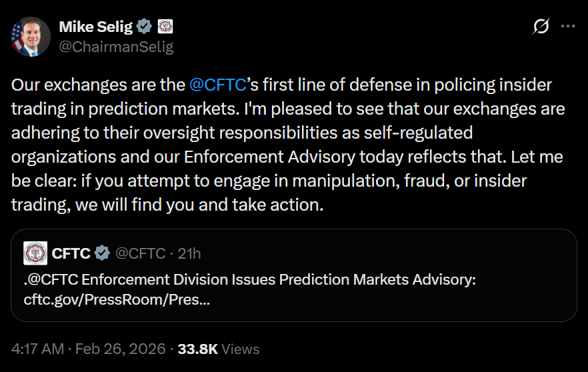Open the Mike Selig display name

point(96,27)
